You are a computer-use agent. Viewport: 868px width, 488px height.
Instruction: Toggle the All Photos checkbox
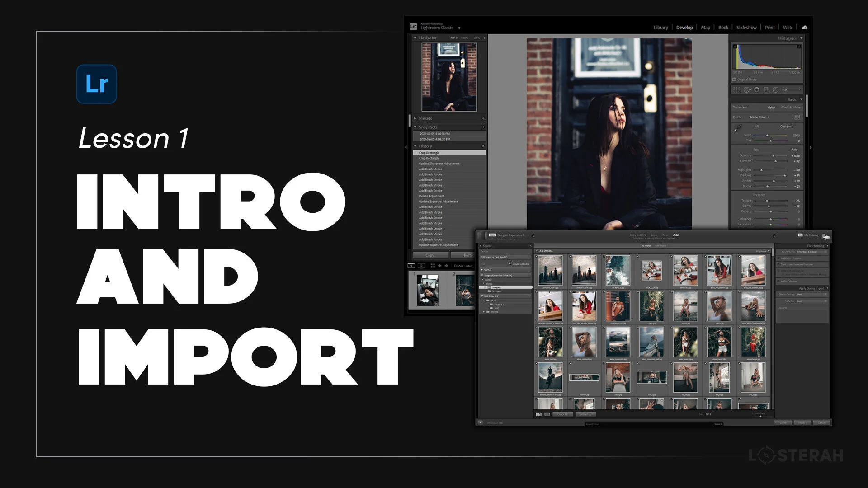point(537,251)
